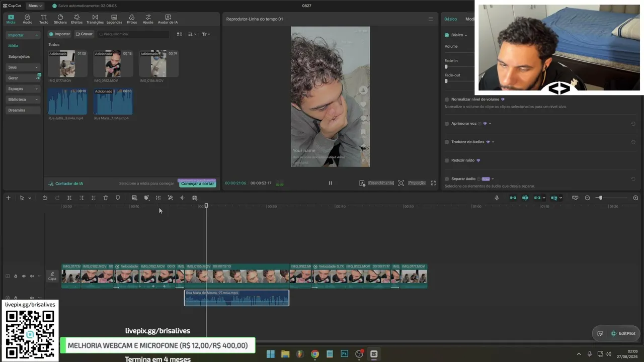Switch media grid view layout
This screenshot has width=644, height=362.
pyautogui.click(x=179, y=34)
